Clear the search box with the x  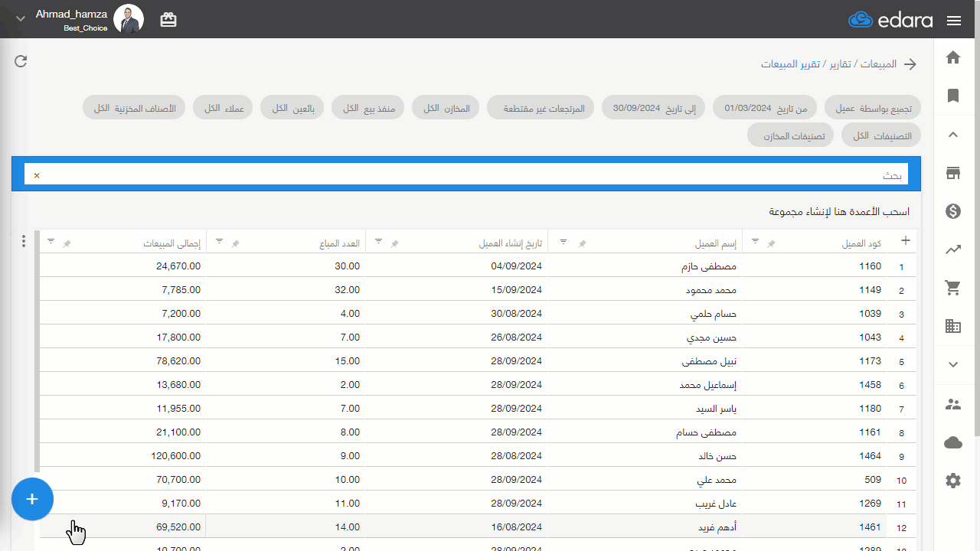[x=36, y=175]
